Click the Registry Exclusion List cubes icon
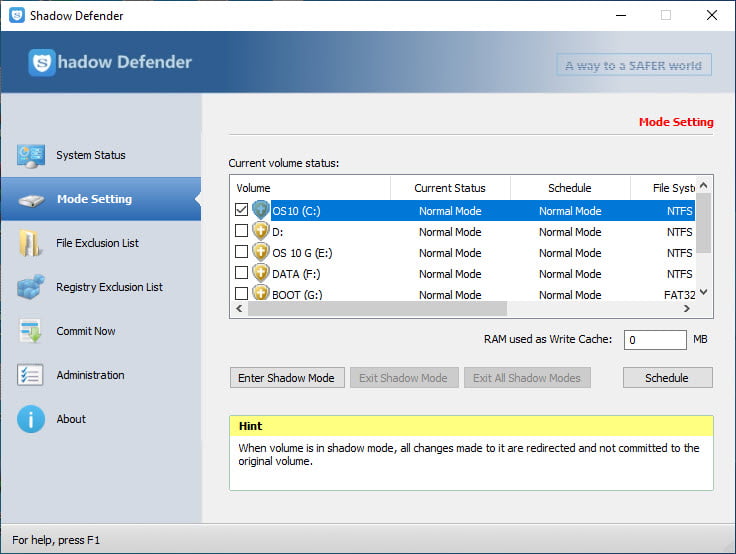The height and width of the screenshot is (554, 736). (x=31, y=287)
